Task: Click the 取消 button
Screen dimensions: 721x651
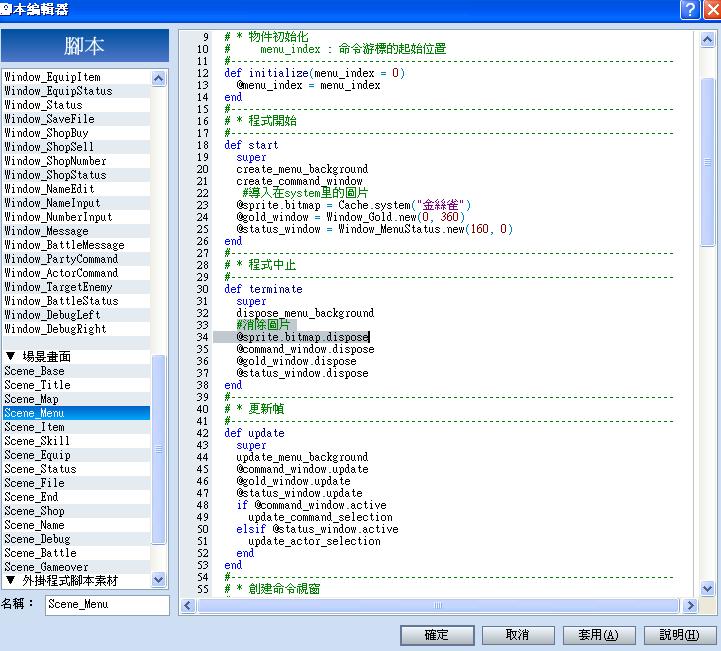Action: [x=518, y=635]
